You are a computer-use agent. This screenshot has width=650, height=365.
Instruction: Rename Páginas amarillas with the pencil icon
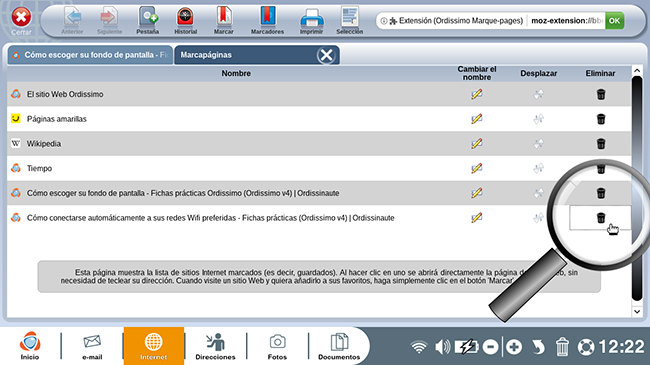pos(477,119)
